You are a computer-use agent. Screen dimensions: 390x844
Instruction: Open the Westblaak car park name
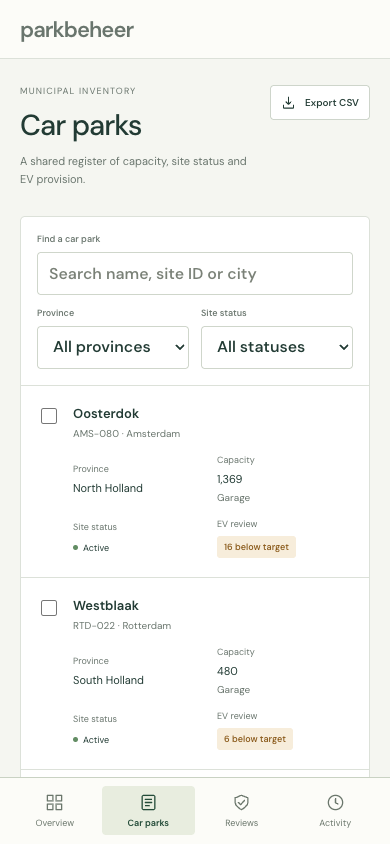[x=106, y=606]
